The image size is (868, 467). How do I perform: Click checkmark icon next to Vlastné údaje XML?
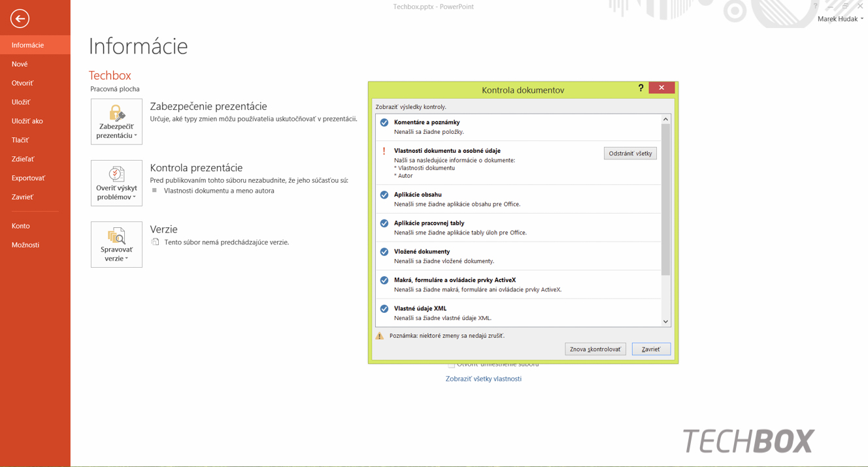pyautogui.click(x=384, y=309)
